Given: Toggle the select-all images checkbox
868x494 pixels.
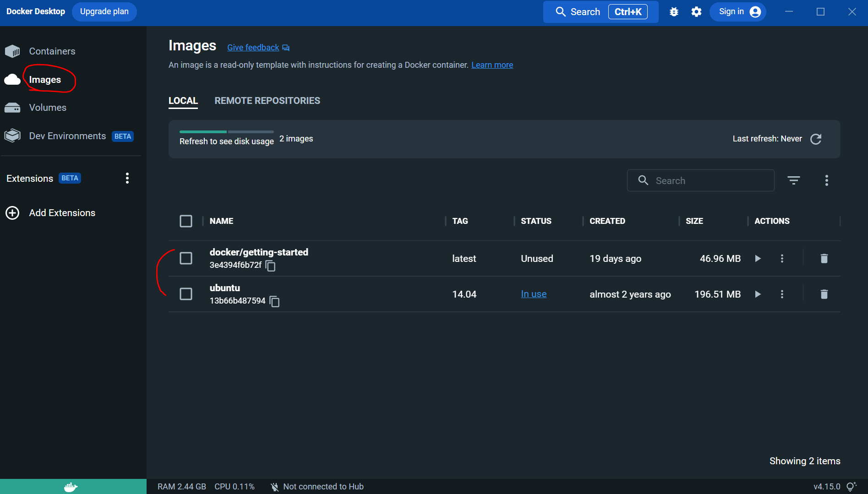Looking at the screenshot, I should click(x=186, y=221).
